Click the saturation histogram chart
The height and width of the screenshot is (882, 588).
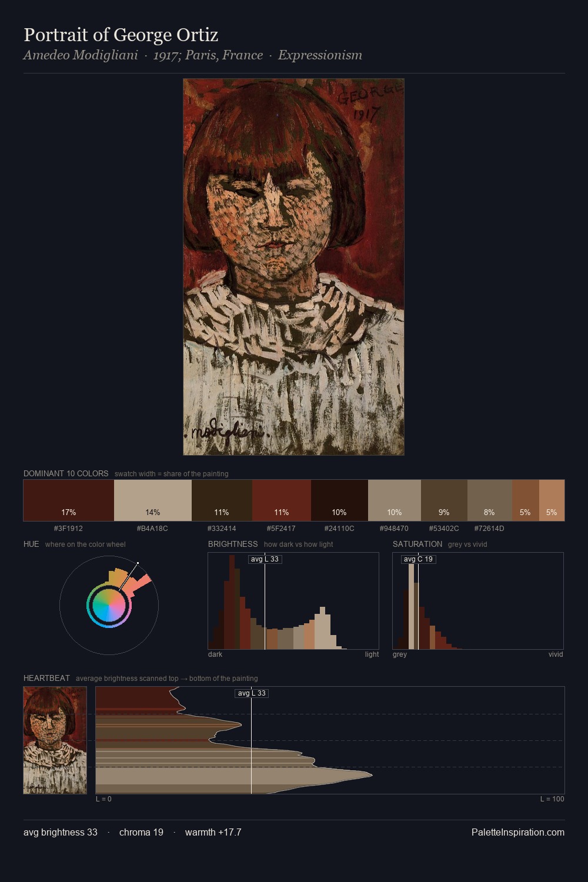(x=478, y=601)
